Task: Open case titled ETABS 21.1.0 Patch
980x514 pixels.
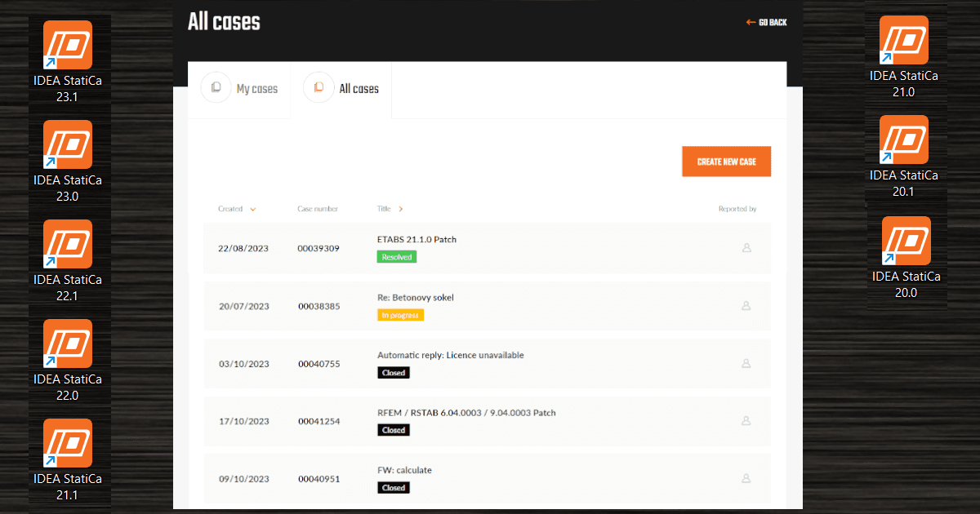Action: pyautogui.click(x=416, y=240)
